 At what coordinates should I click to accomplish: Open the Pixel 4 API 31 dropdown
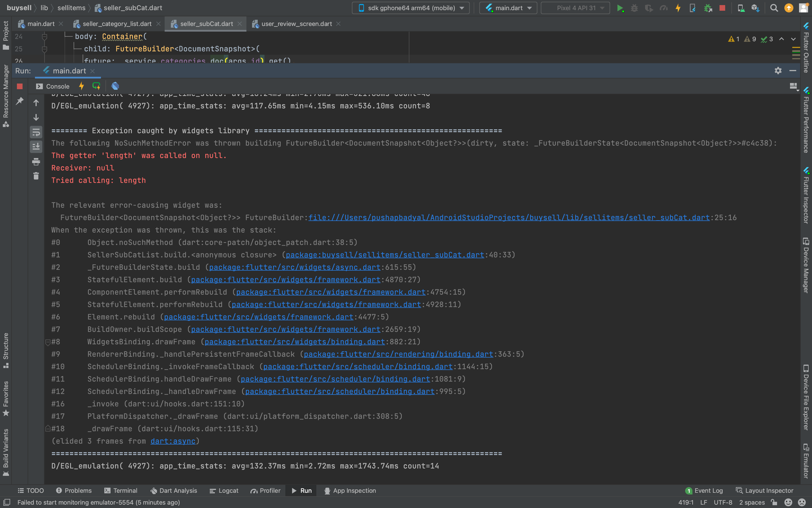pyautogui.click(x=575, y=8)
